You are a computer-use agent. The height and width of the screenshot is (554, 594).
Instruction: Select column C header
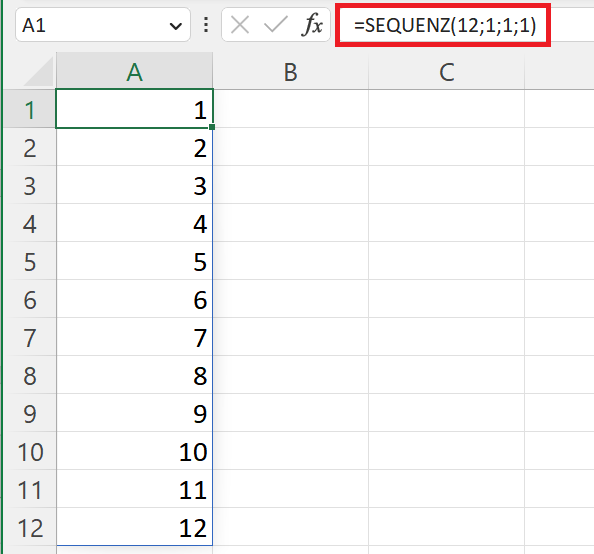click(447, 71)
